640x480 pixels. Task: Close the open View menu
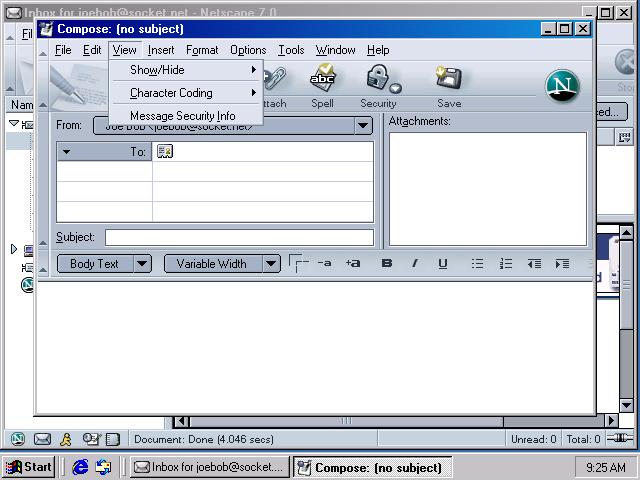124,50
